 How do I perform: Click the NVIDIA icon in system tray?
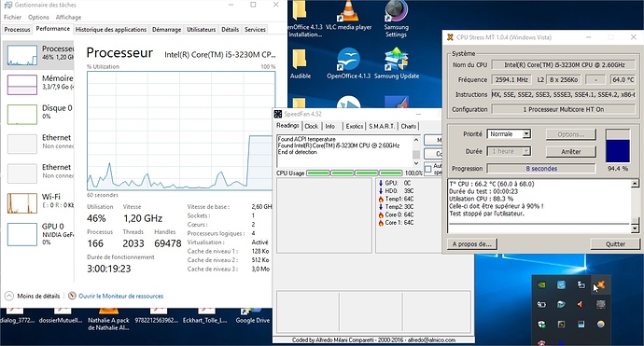(541, 284)
